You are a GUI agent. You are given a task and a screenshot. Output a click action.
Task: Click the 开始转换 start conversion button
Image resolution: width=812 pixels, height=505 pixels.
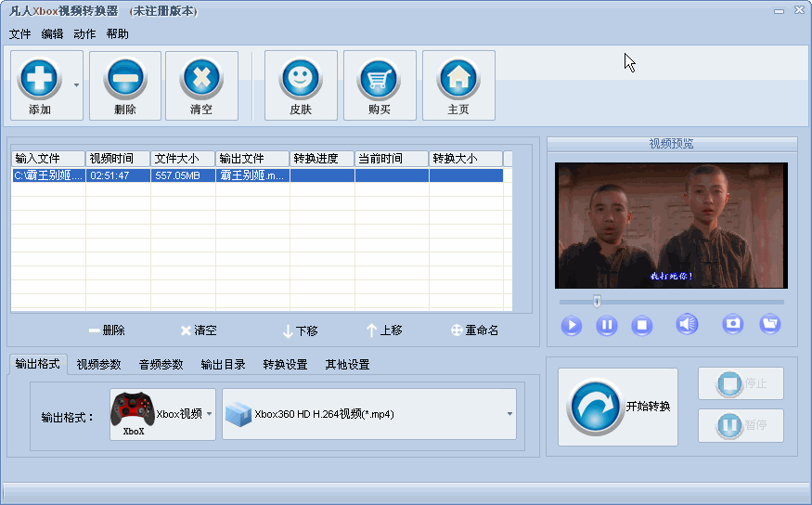(618, 407)
